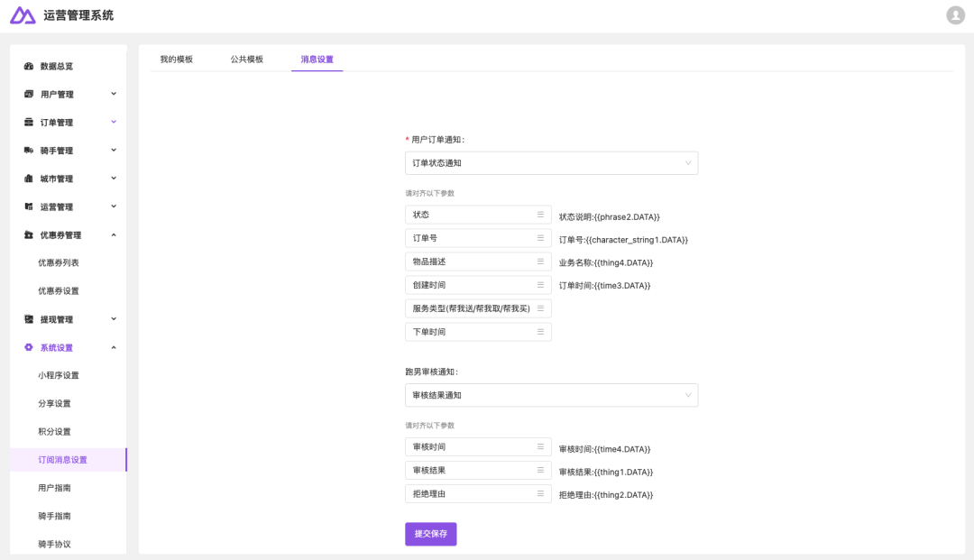Switch to the 我的模板 tab
This screenshot has width=974, height=560.
pyautogui.click(x=177, y=60)
